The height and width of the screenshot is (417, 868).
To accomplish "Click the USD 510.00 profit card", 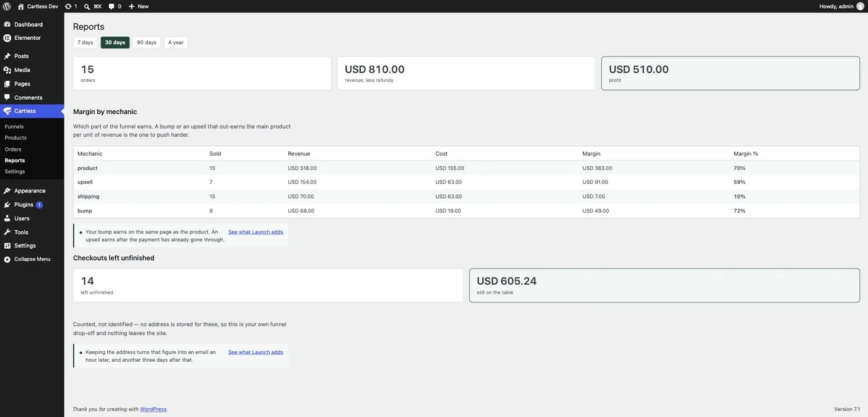I will pos(730,73).
